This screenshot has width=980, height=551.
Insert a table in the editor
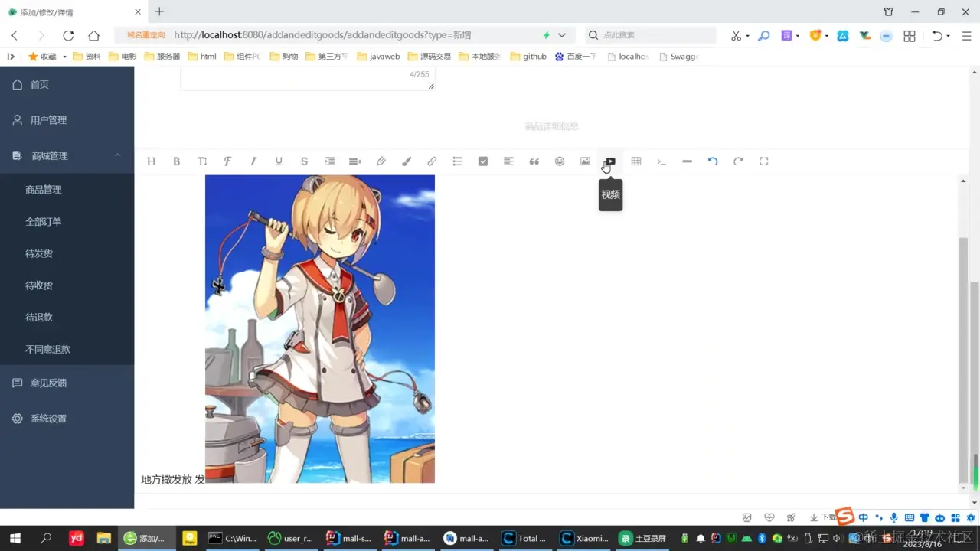(636, 161)
